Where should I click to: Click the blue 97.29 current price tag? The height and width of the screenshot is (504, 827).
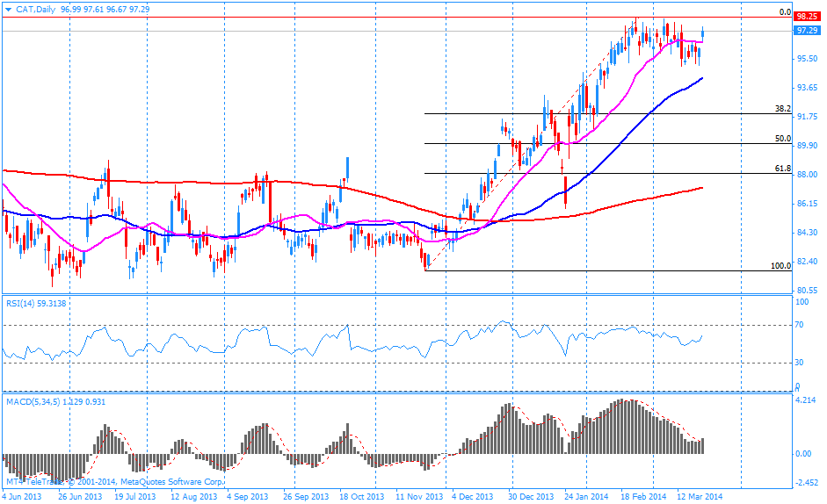(x=807, y=31)
